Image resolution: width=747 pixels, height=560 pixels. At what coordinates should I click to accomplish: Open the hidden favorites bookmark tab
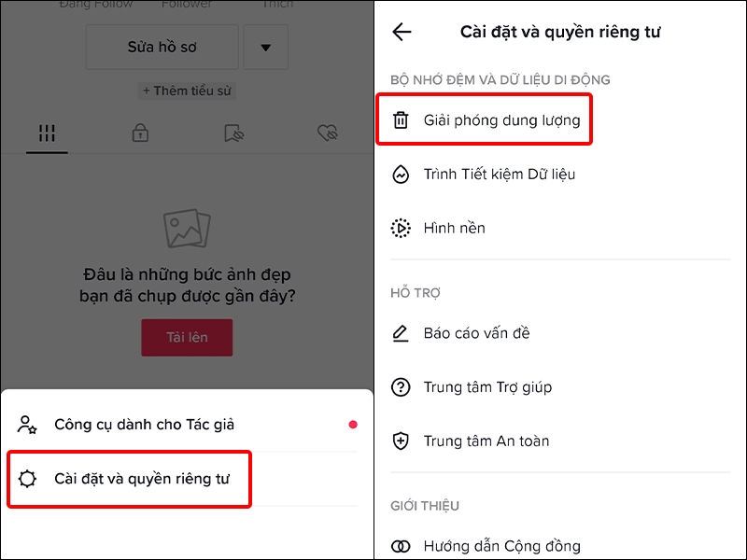coord(234,133)
